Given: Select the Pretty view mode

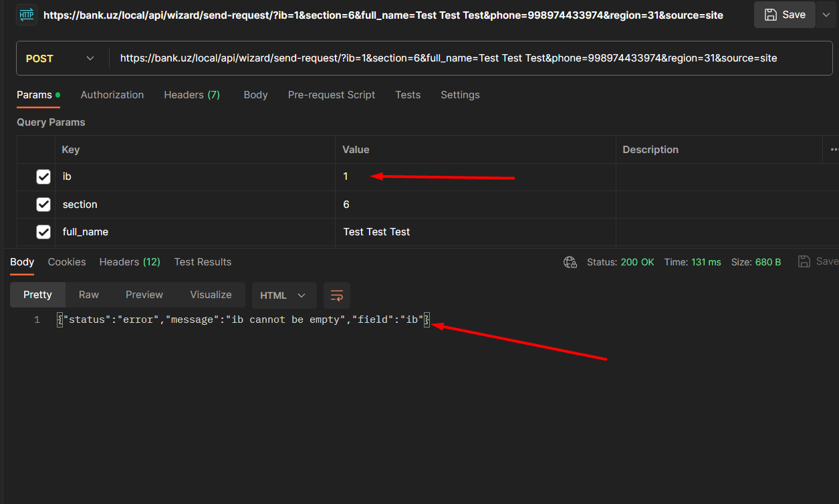Looking at the screenshot, I should click(x=37, y=295).
